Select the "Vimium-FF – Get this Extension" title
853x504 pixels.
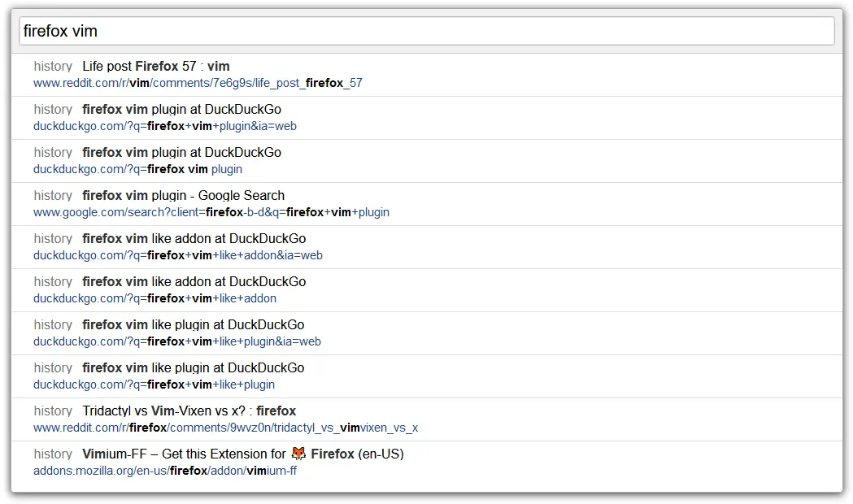pos(243,454)
